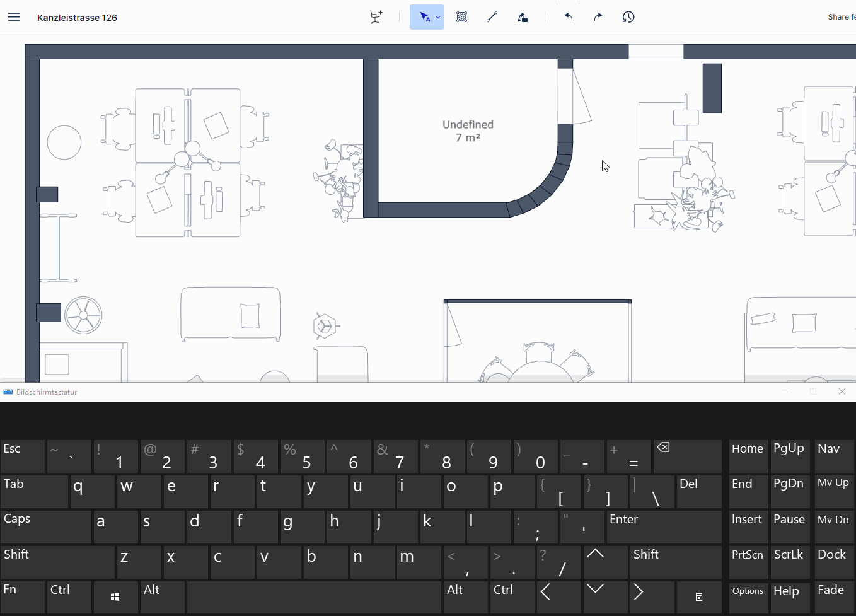Viewport: 856px width, 616px height.
Task: Click the Kanzleistrasse 126 project title
Action: (x=77, y=18)
